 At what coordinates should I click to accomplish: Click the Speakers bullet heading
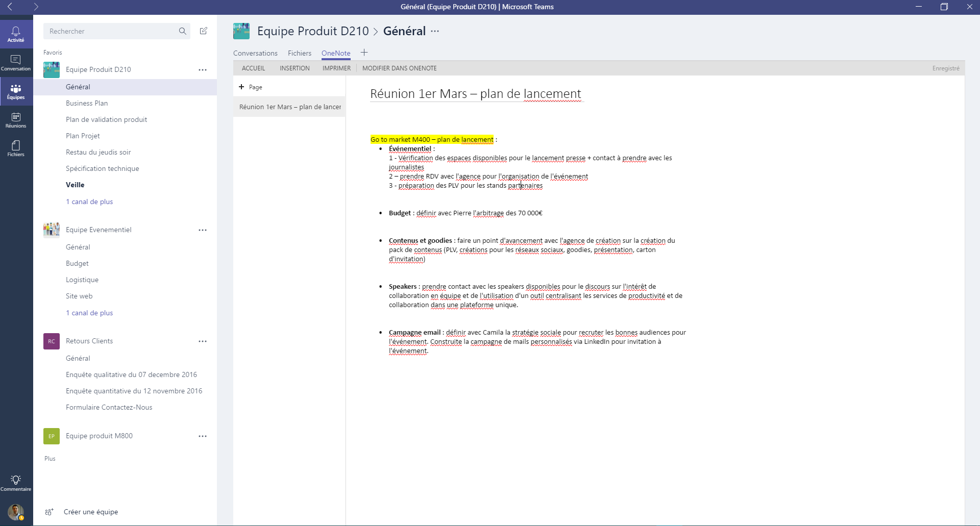[403, 286]
